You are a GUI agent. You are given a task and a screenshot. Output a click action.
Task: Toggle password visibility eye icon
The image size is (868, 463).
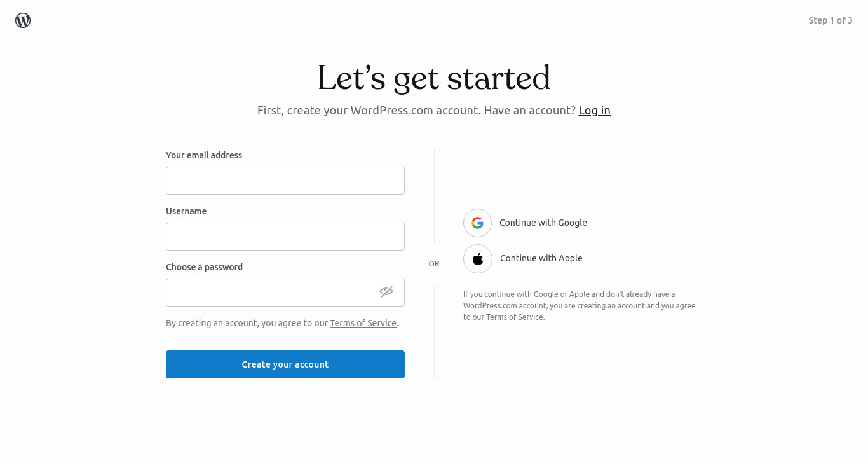click(x=386, y=291)
